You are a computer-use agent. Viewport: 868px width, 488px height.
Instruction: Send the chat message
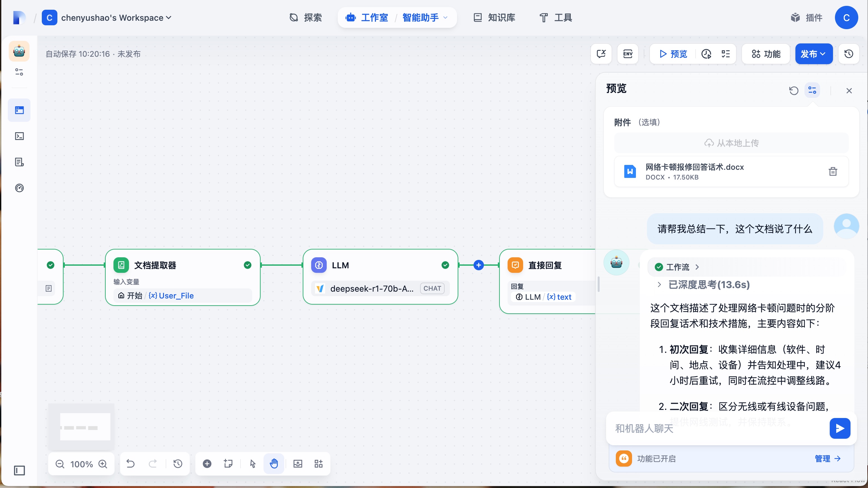pos(840,428)
